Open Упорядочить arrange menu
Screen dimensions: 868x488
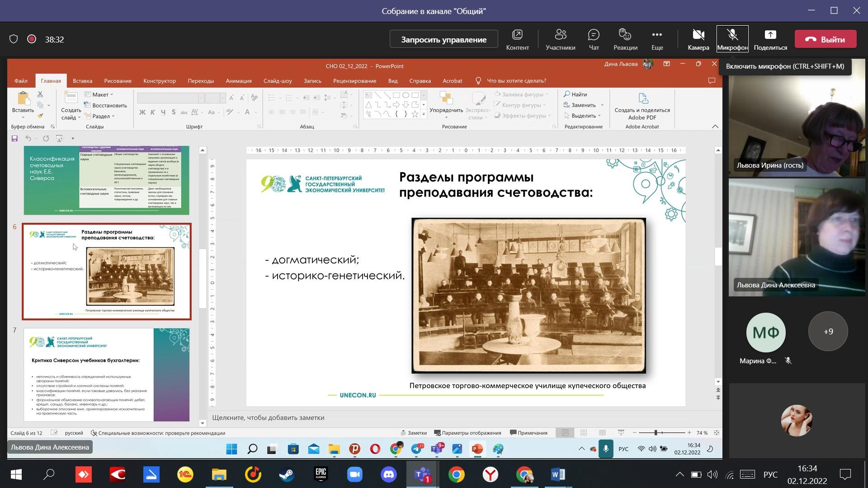(446, 105)
